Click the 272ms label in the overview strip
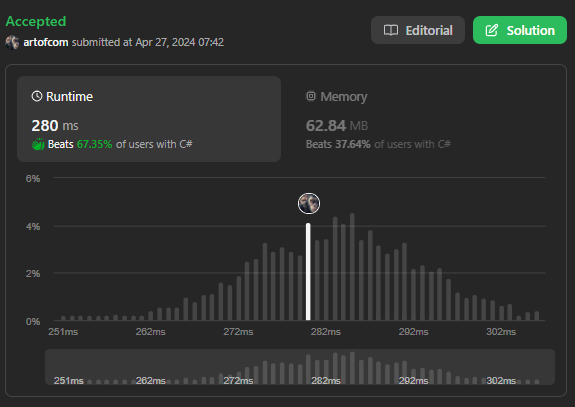 pyautogui.click(x=238, y=381)
